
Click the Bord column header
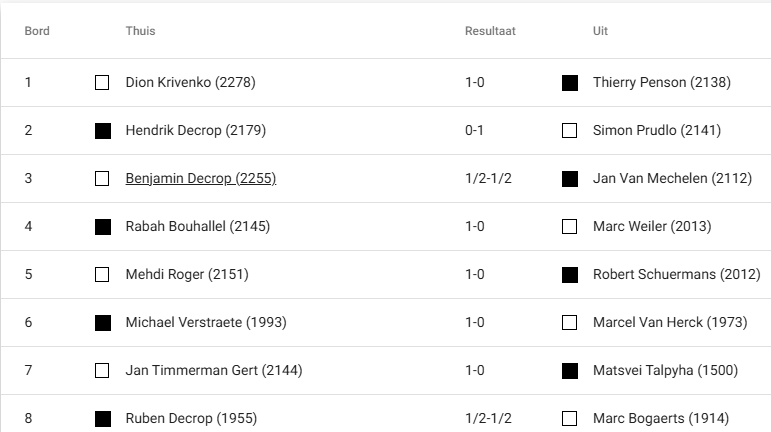click(37, 31)
